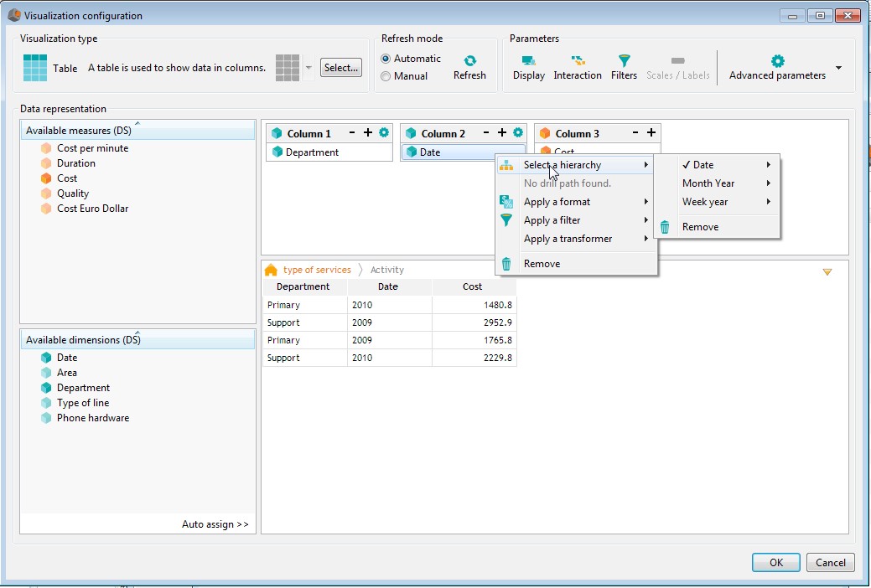The image size is (871, 588).
Task: Open Column 2 settings gear
Action: (x=518, y=132)
